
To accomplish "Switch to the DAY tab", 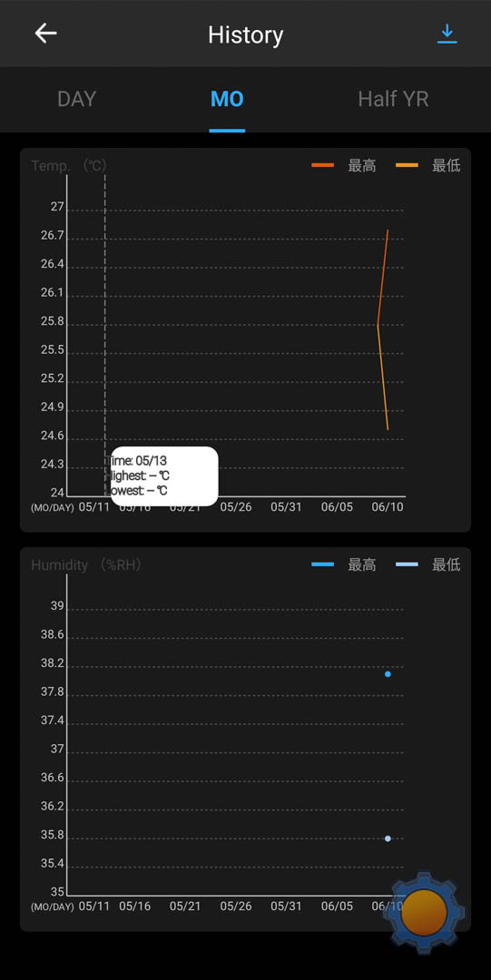I will pyautogui.click(x=76, y=99).
